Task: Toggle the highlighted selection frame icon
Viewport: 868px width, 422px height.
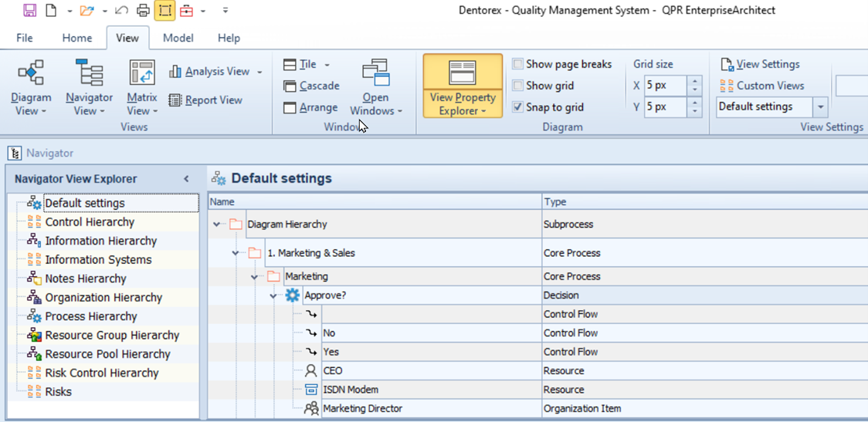Action: click(165, 10)
